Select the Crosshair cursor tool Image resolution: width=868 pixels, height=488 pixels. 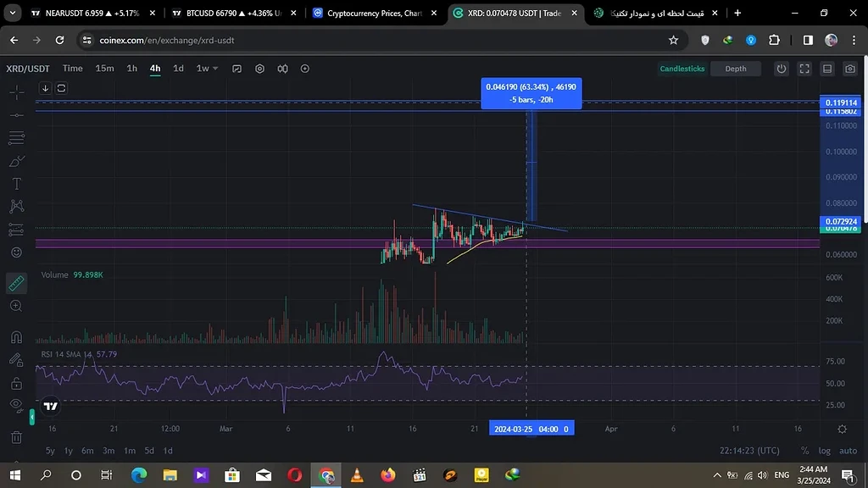(x=16, y=92)
